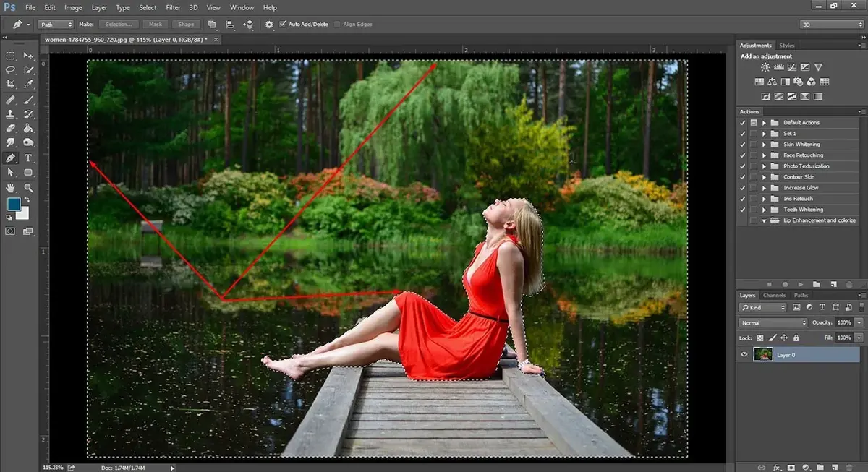Uncheck the Auto Add/Delete checkbox
The width and height of the screenshot is (868, 472).
click(x=282, y=24)
